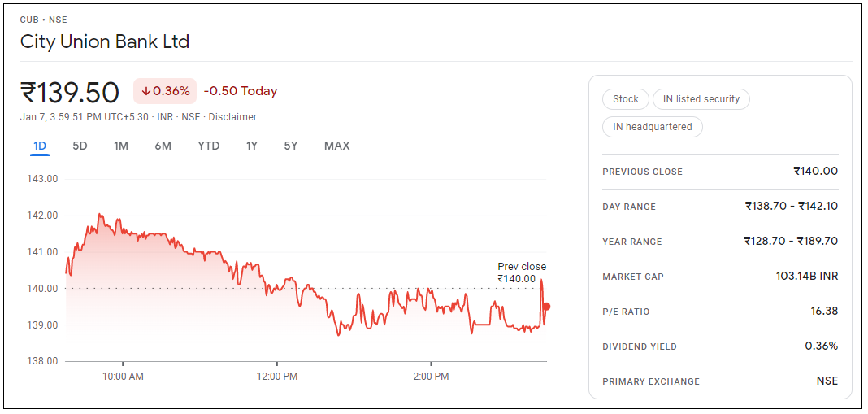Click the 143.00 y-axis label

point(41,179)
